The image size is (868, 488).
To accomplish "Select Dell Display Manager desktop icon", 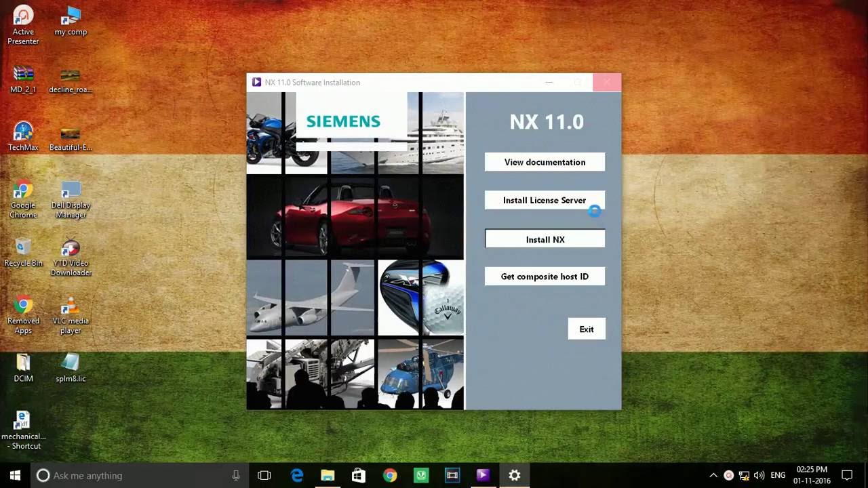I will pos(71,199).
